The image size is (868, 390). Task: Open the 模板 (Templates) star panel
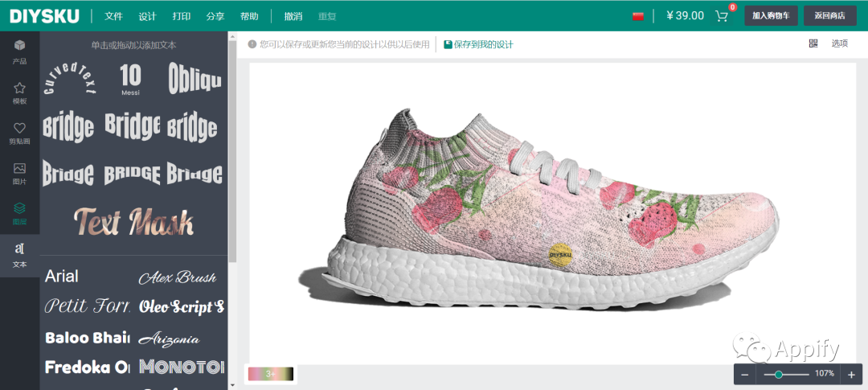click(x=19, y=93)
